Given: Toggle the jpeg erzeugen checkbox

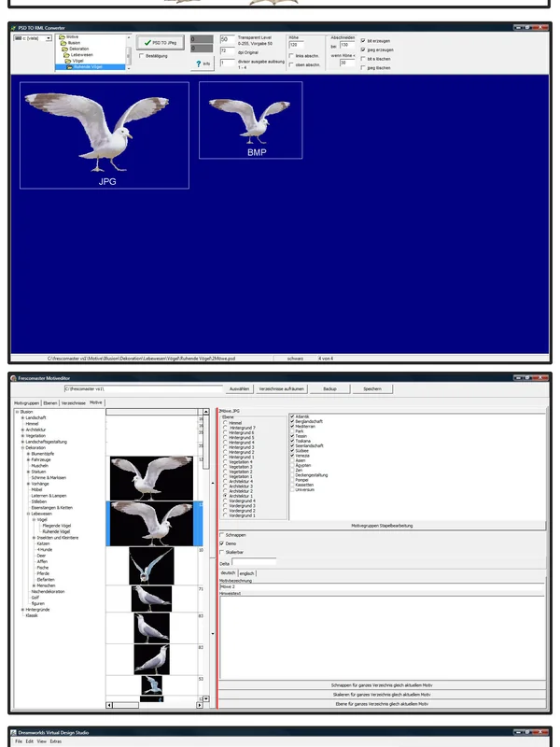Looking at the screenshot, I should [x=363, y=49].
